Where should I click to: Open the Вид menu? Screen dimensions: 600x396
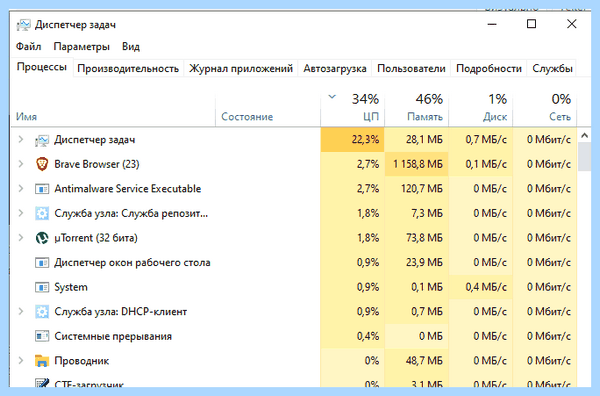(x=131, y=47)
